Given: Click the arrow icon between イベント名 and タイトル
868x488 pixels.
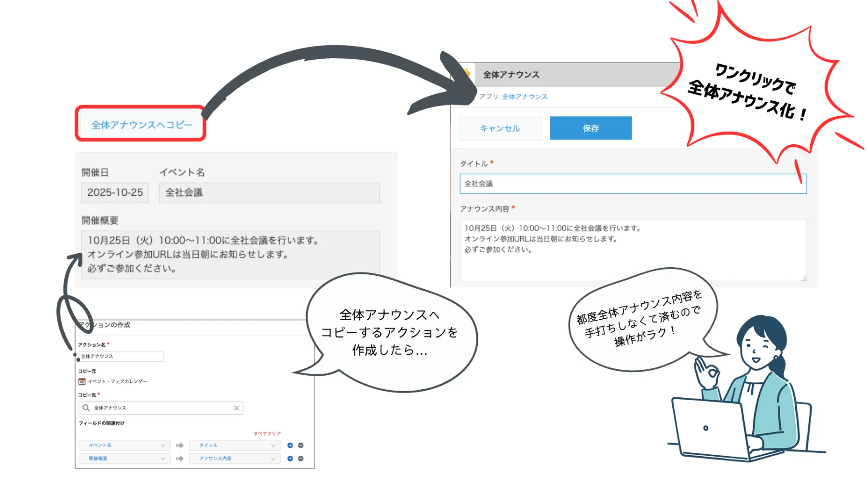Looking at the screenshot, I should [x=180, y=446].
